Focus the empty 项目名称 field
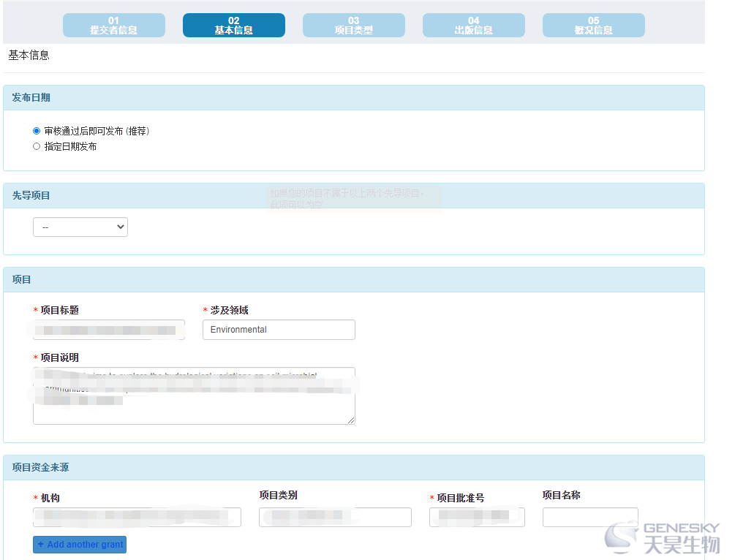 pyautogui.click(x=590, y=518)
